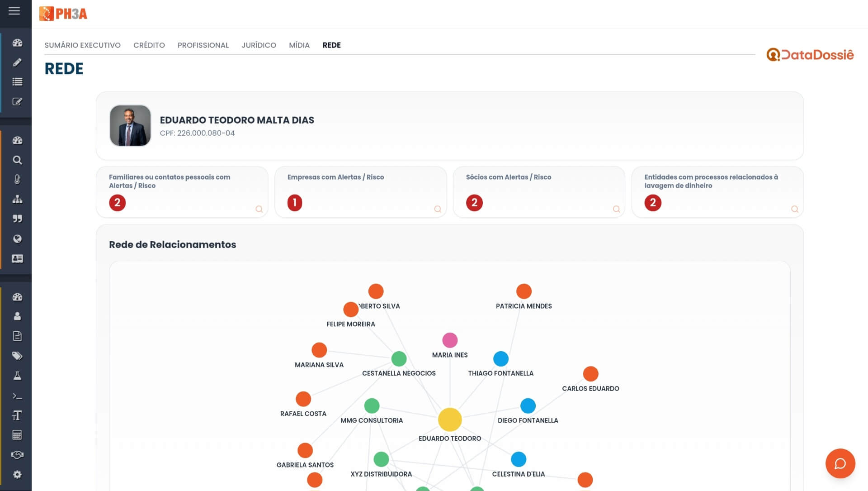Expand details of Empresas com Alertas card
The height and width of the screenshot is (491, 868).
[438, 209]
